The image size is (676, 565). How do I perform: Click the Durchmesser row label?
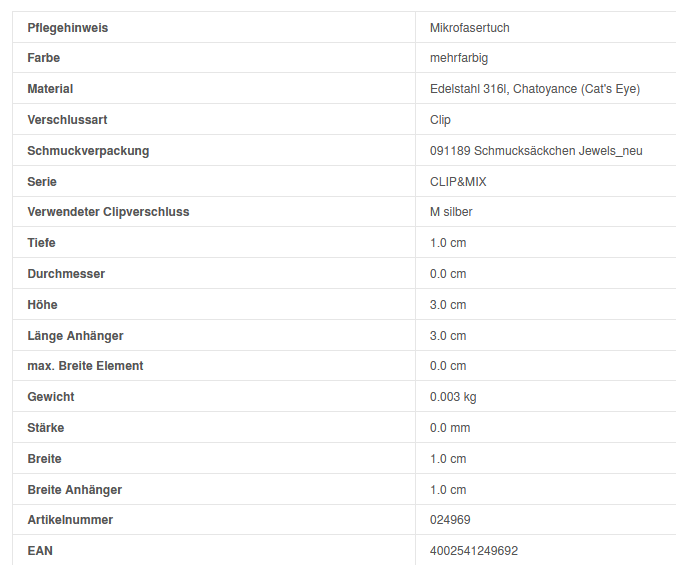pos(66,274)
